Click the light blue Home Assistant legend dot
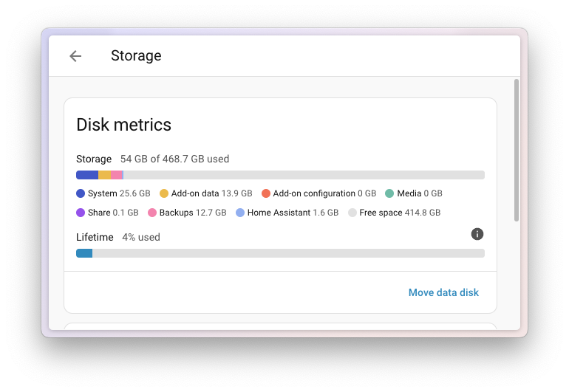This screenshot has width=569, height=392. coord(240,213)
